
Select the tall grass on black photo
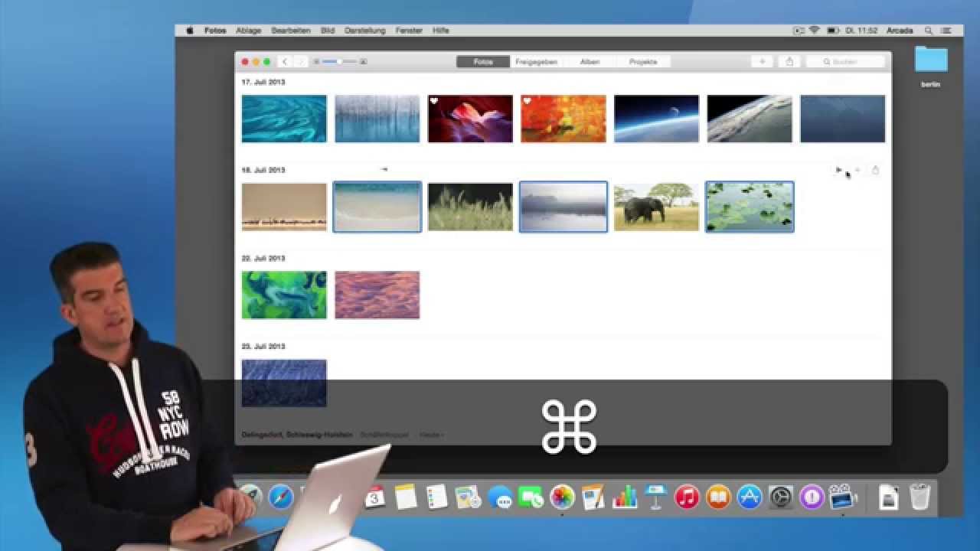click(x=470, y=207)
